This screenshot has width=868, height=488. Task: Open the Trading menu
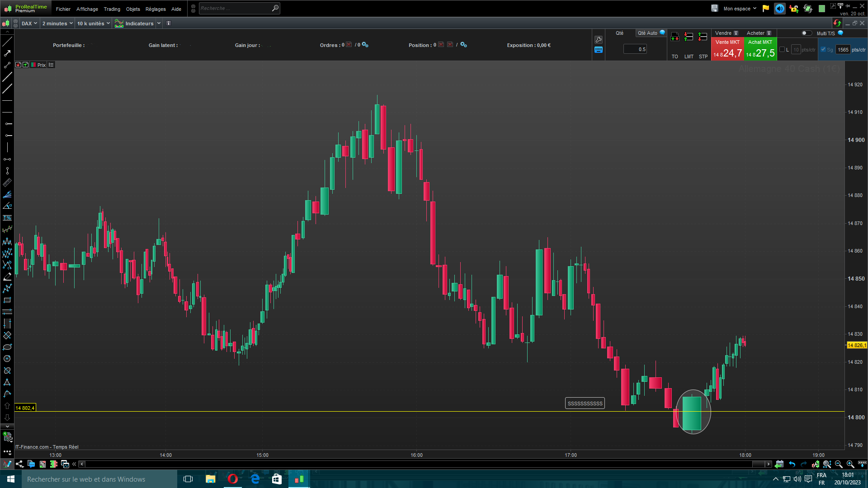click(x=112, y=9)
